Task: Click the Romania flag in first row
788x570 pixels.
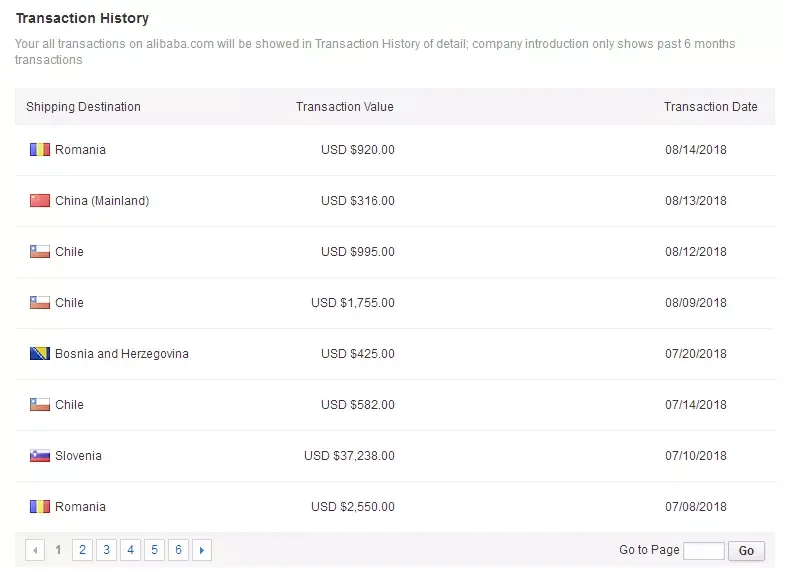Action: 40,150
